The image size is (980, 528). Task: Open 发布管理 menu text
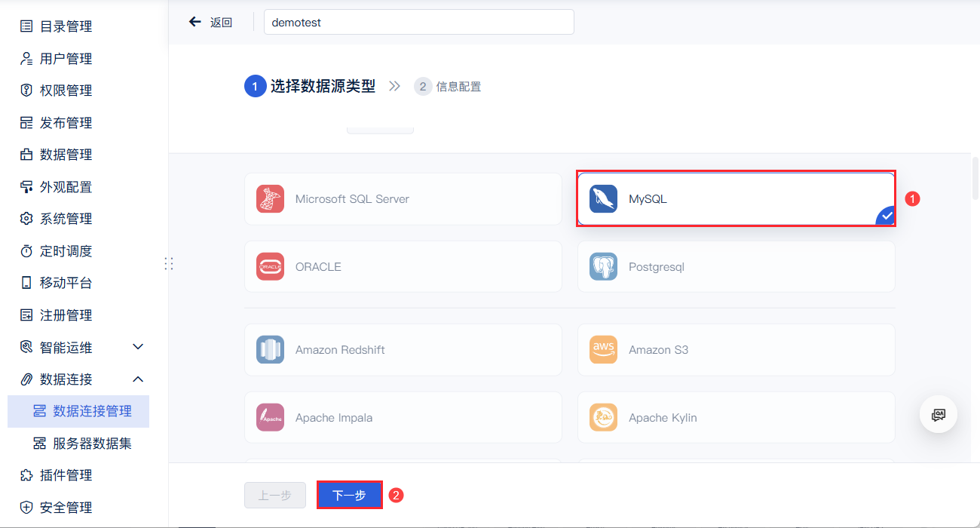tap(66, 123)
